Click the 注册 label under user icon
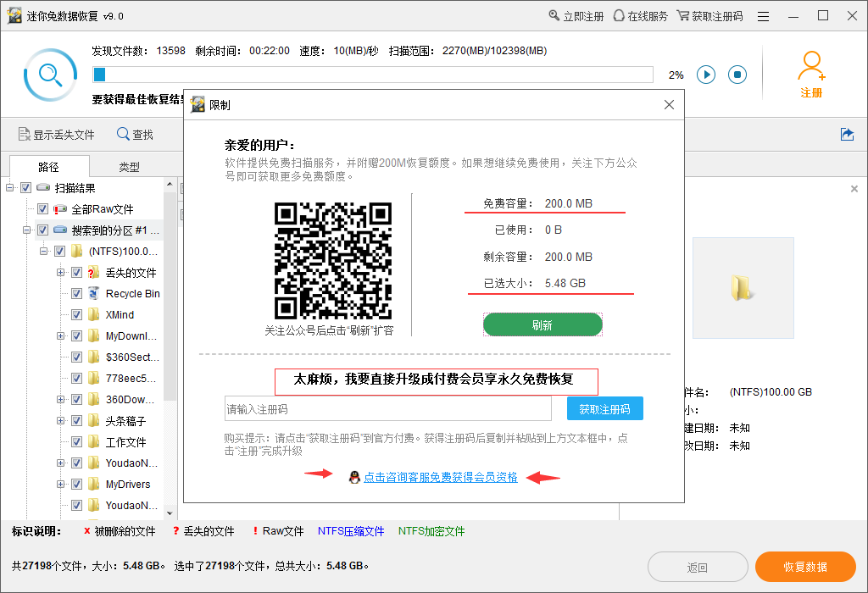 coord(811,93)
